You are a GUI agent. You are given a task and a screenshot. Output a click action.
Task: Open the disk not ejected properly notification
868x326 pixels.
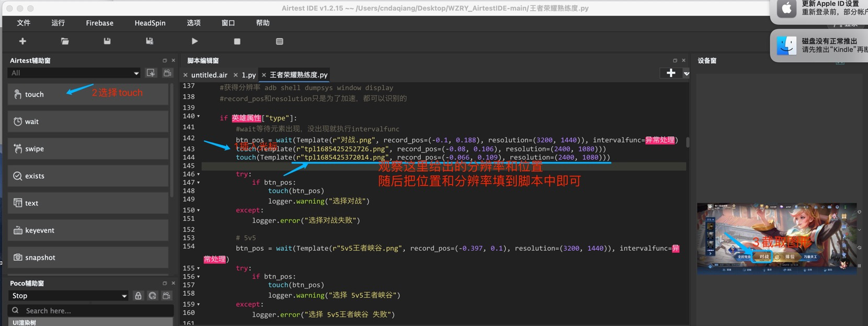(819, 45)
